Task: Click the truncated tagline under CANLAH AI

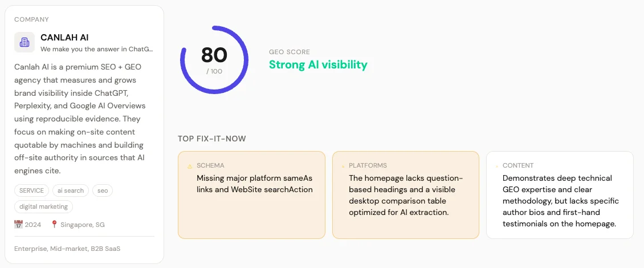Action: (96, 49)
